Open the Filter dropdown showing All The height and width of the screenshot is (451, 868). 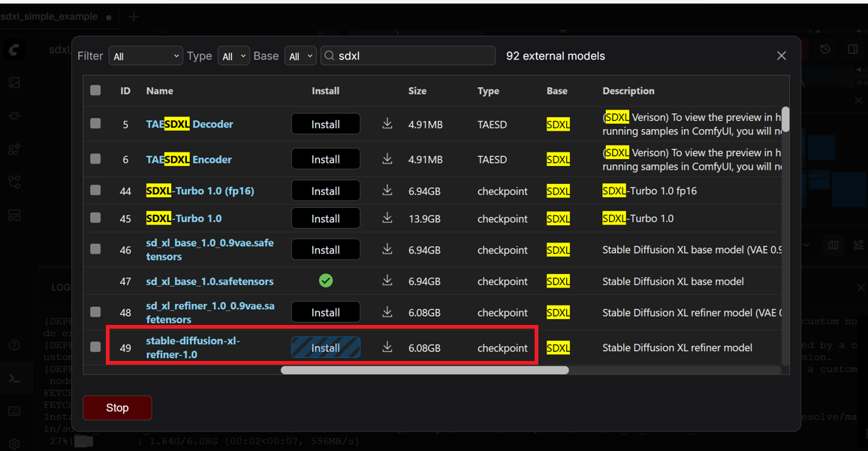146,56
